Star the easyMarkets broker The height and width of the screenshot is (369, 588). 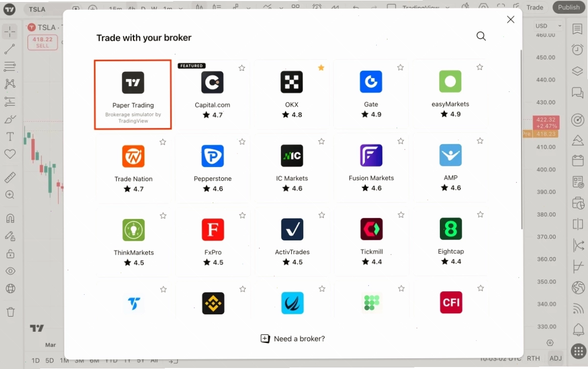480,67
